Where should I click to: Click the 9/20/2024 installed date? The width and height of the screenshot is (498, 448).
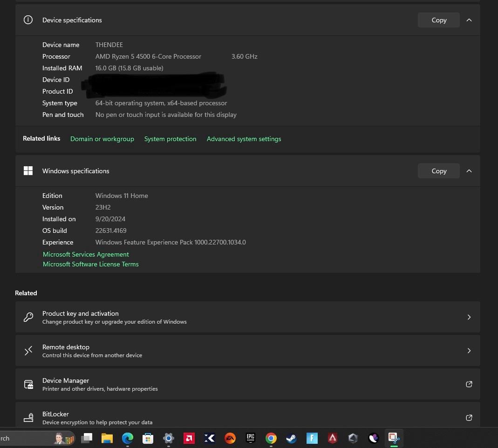(x=110, y=219)
